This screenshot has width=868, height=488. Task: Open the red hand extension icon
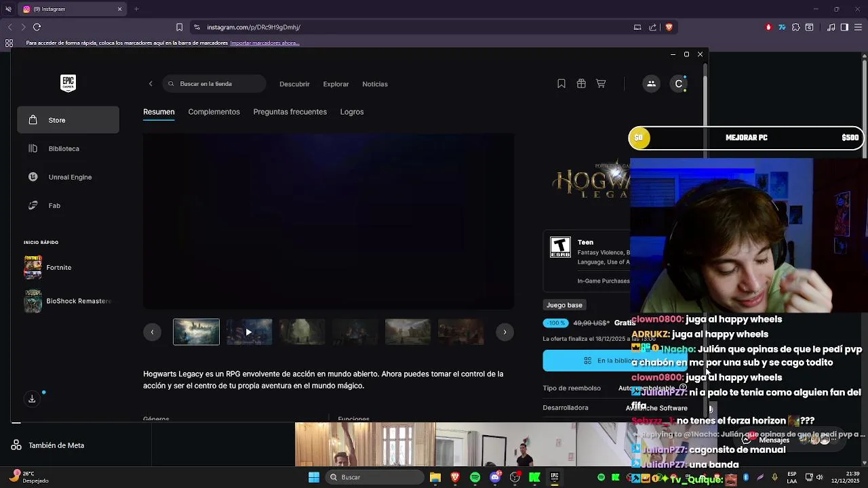point(768,27)
